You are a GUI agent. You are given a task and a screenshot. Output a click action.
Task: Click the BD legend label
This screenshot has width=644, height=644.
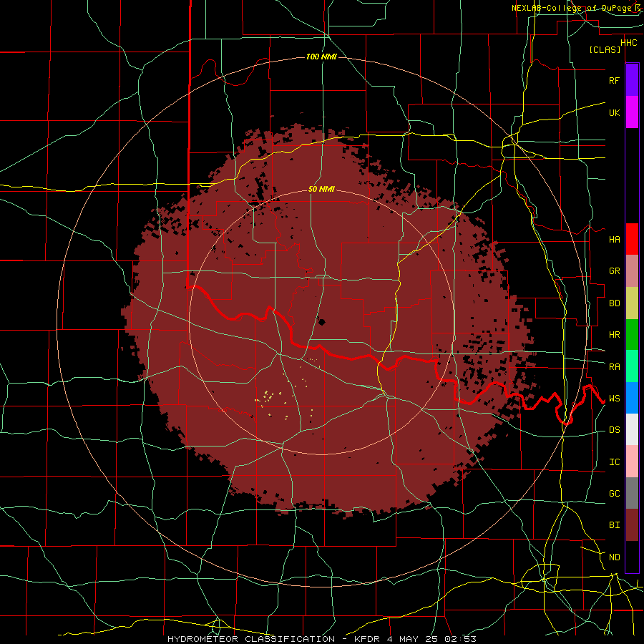point(614,303)
